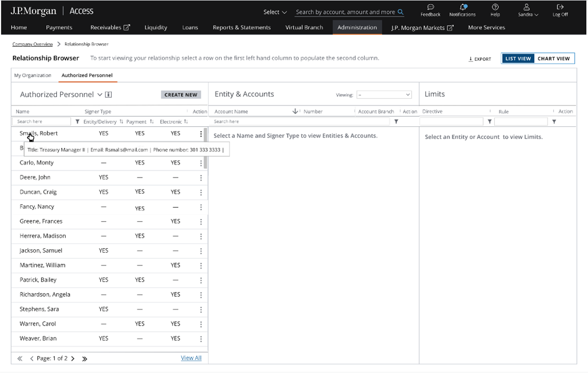Go to the last page with double arrow
588x373 pixels.
(85, 359)
